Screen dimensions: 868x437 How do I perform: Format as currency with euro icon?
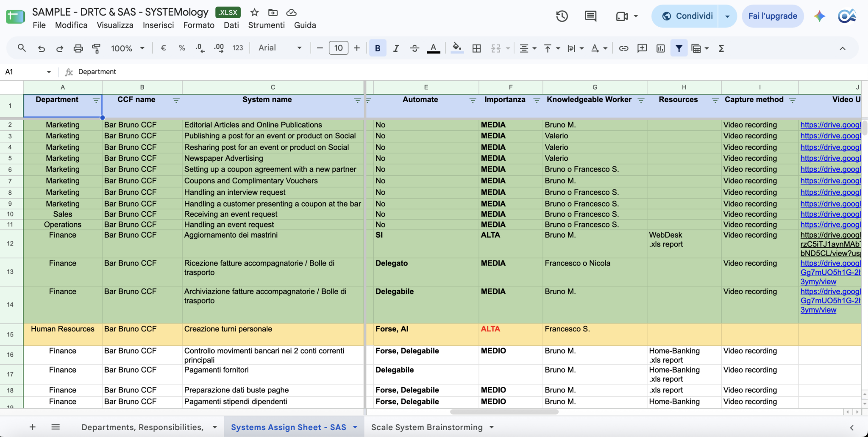[163, 48]
